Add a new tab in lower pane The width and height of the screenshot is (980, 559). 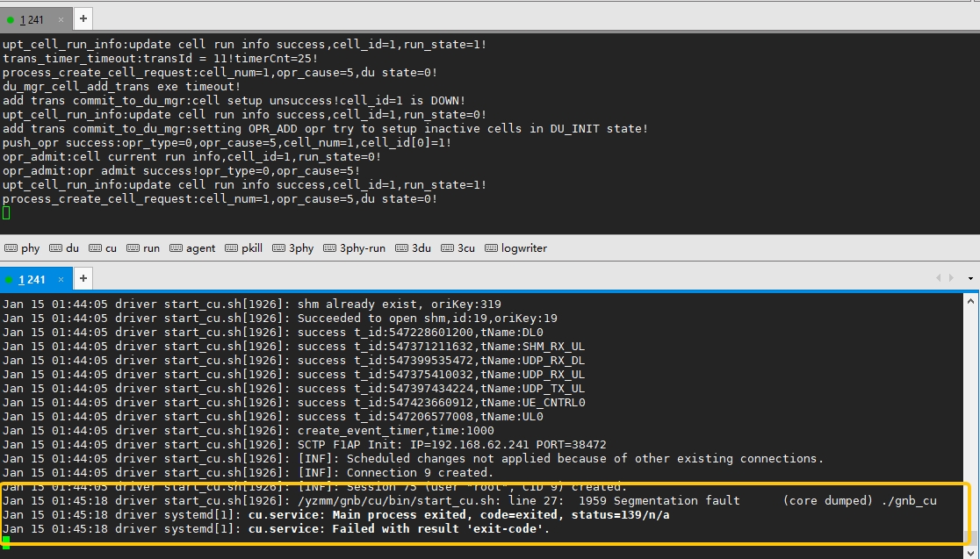83,279
